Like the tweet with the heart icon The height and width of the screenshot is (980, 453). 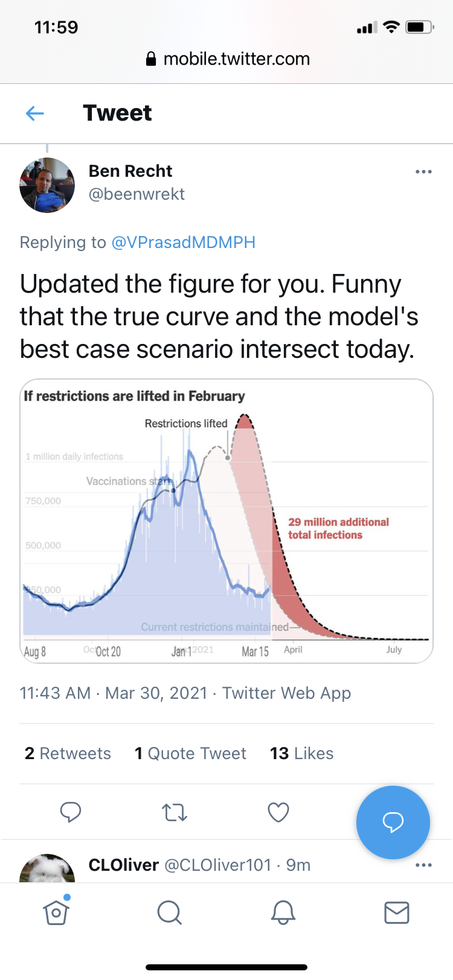coord(278,812)
